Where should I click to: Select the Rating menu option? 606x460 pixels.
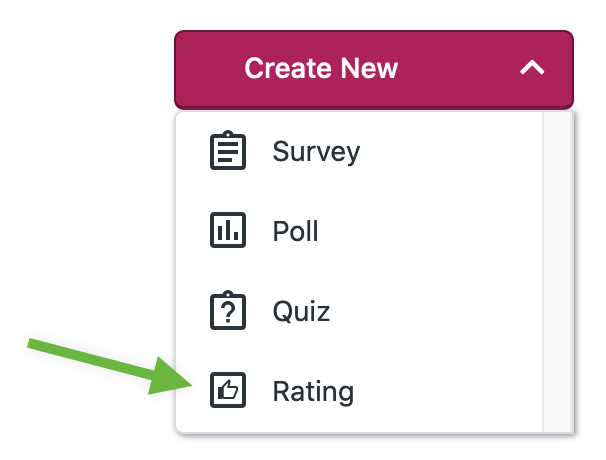tap(360, 391)
